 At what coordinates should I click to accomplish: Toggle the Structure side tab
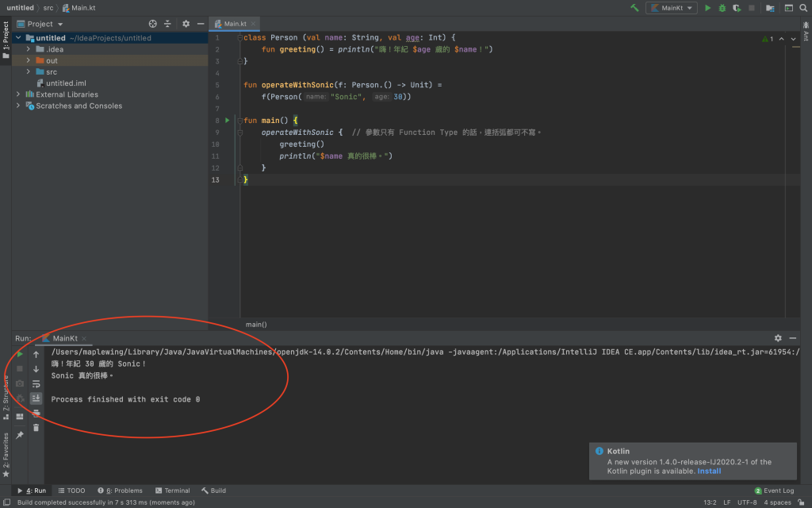coord(6,398)
